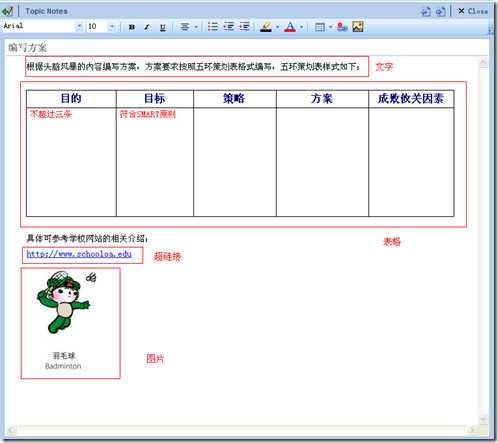Toggle underline formatting
This screenshot has height=443, width=498.
coord(163,27)
